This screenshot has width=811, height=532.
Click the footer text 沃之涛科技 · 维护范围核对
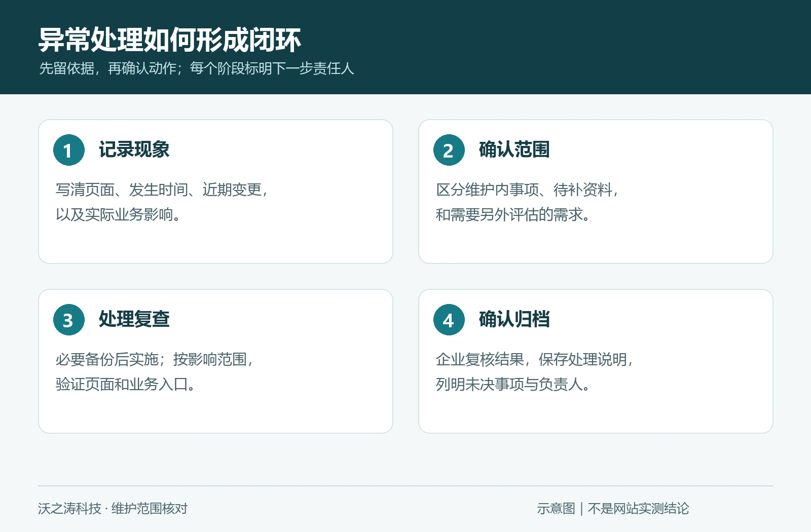tap(113, 508)
